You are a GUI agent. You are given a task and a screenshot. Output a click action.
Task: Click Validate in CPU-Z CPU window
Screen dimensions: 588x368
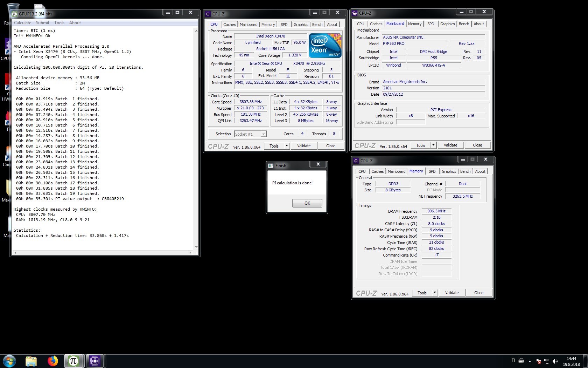tap(304, 146)
